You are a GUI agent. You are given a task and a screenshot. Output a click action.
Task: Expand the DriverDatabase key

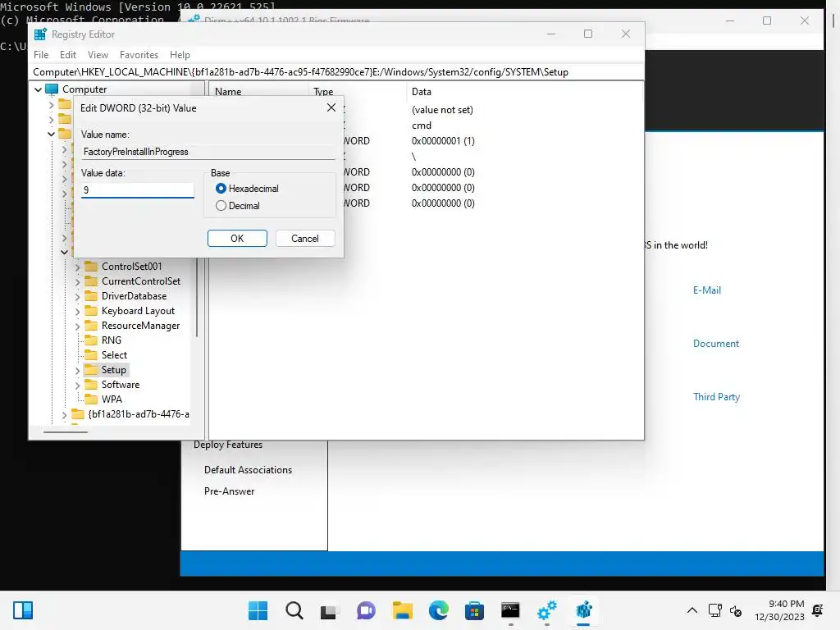(77, 296)
